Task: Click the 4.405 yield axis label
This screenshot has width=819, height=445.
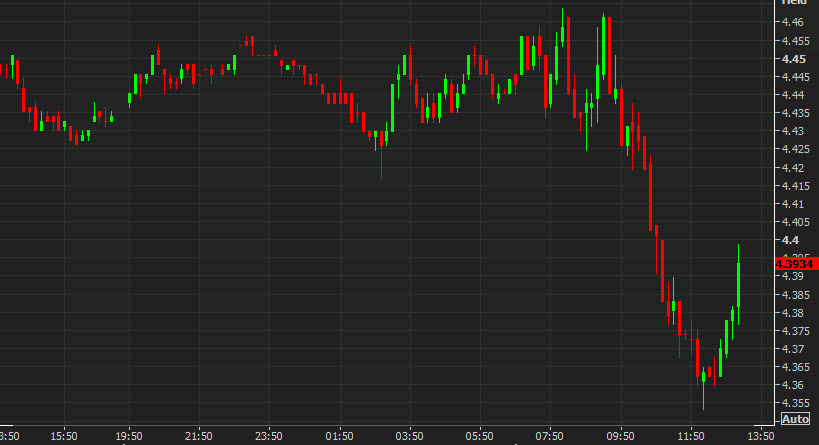Action: [x=795, y=222]
